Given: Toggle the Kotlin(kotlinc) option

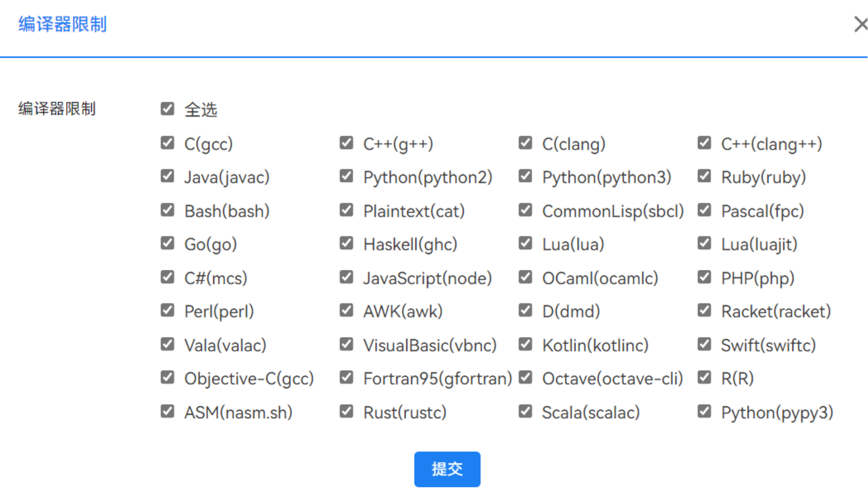Looking at the screenshot, I should (x=526, y=345).
